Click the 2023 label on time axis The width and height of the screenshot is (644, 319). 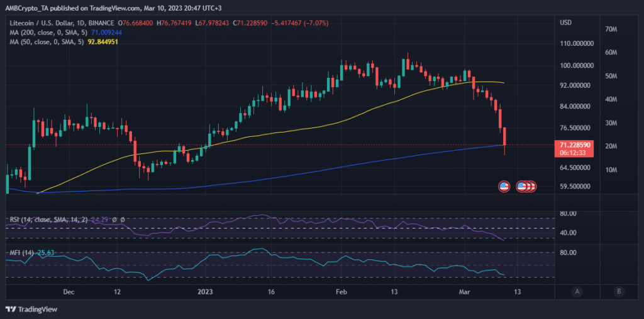[x=206, y=291]
